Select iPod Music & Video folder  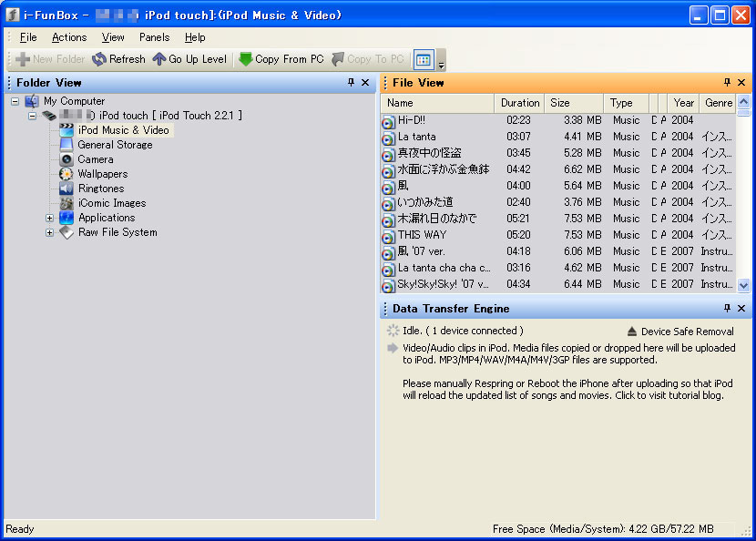124,130
